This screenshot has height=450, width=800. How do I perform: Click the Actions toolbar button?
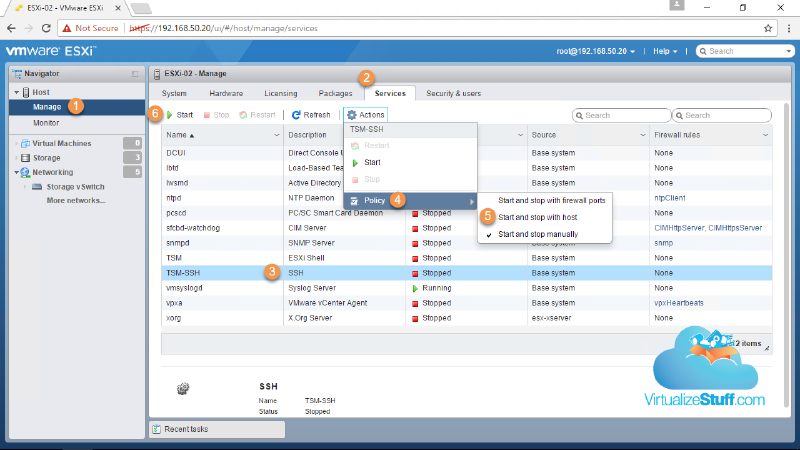pos(365,115)
